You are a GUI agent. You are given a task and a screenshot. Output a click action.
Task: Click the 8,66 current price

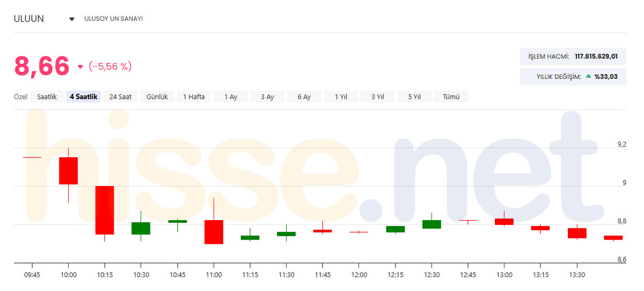point(42,66)
